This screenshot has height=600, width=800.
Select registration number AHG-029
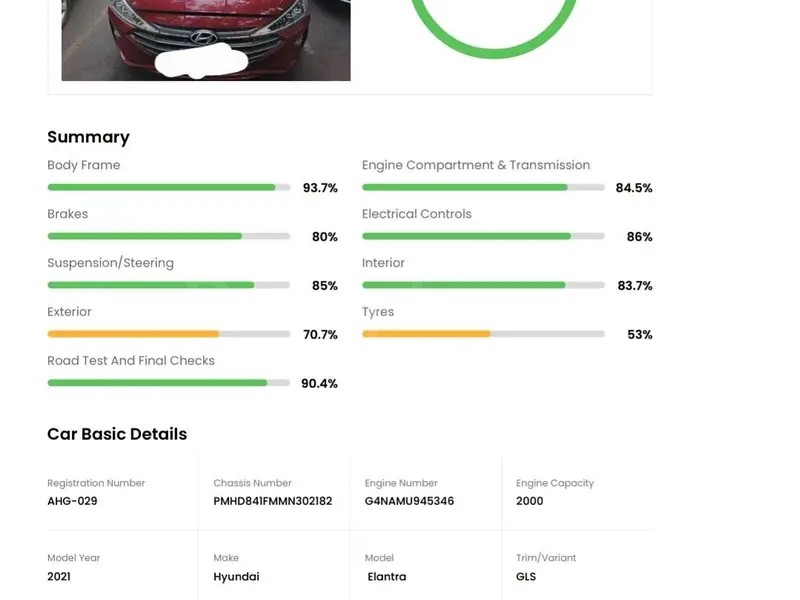72,501
